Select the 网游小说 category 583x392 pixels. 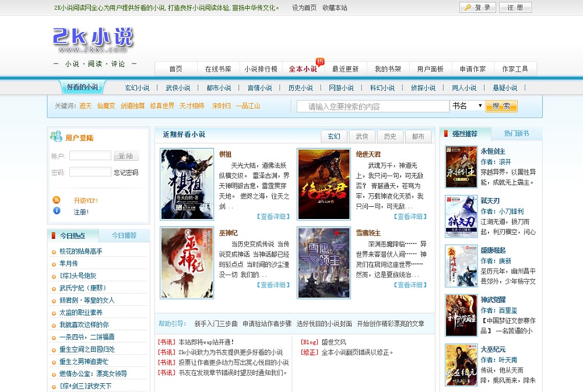point(341,88)
